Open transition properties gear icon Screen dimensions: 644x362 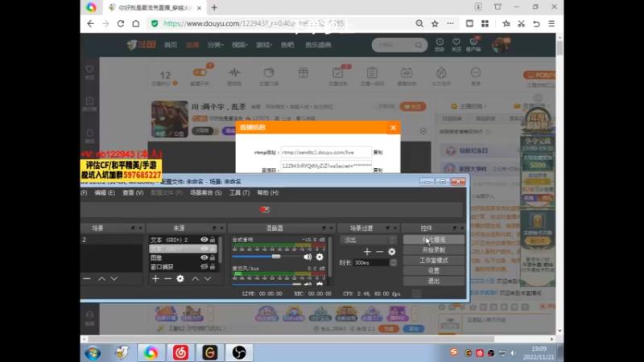point(392,252)
